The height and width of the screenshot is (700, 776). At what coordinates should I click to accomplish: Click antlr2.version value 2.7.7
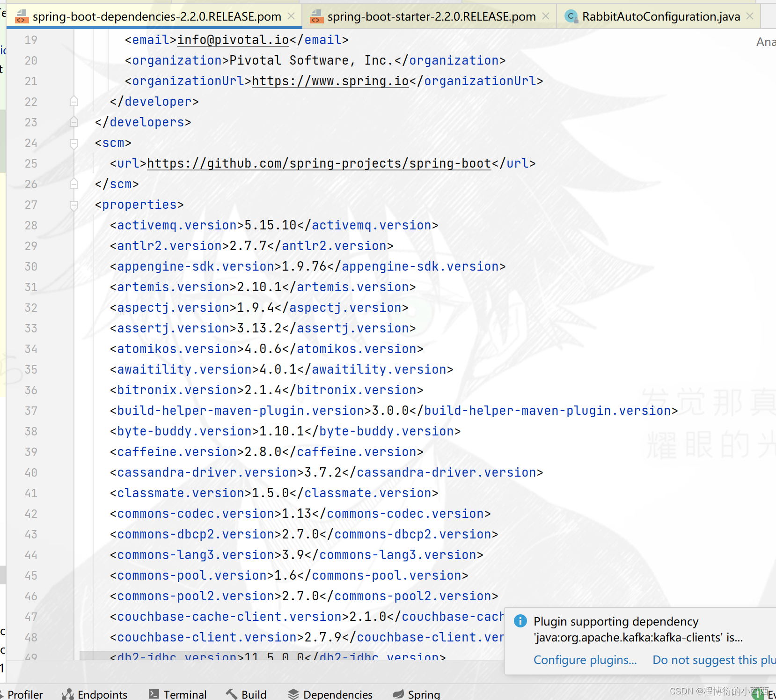click(x=248, y=246)
